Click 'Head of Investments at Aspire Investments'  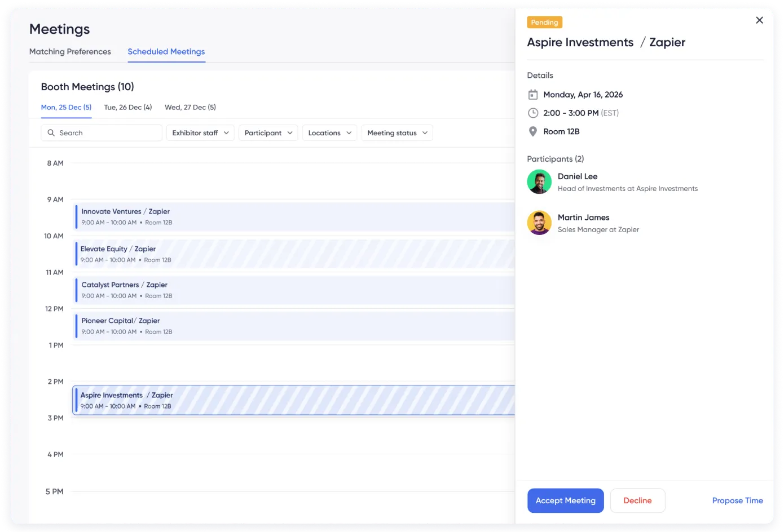pos(628,189)
